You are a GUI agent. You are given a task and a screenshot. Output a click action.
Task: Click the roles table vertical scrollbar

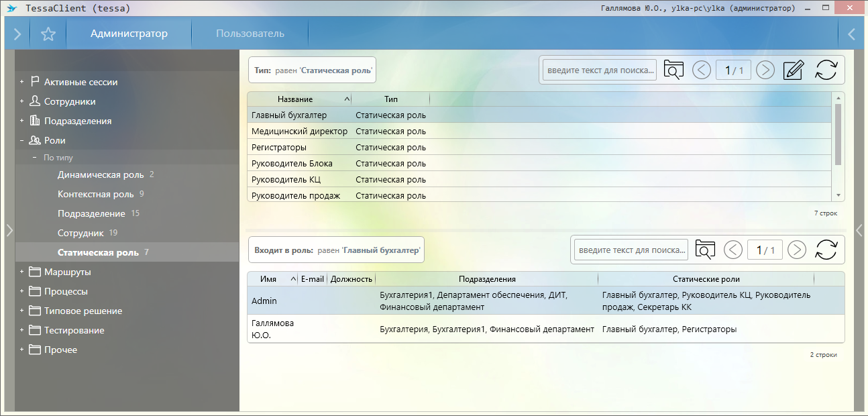pos(838,134)
